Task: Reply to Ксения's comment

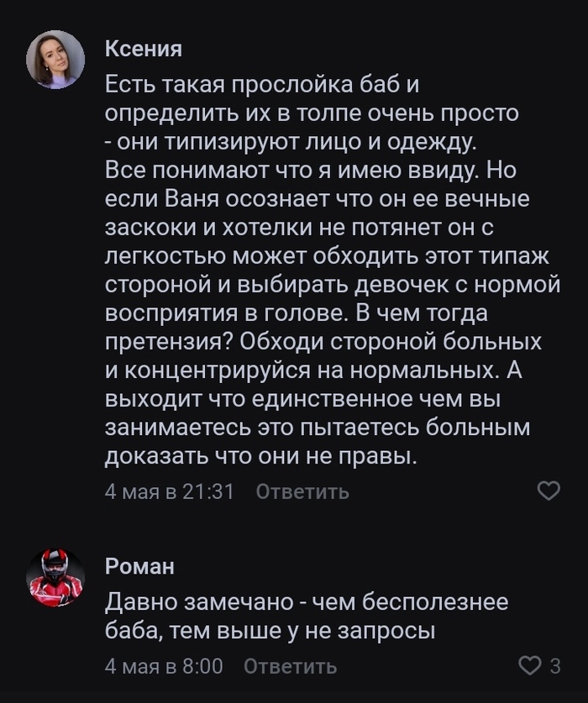Action: (302, 491)
